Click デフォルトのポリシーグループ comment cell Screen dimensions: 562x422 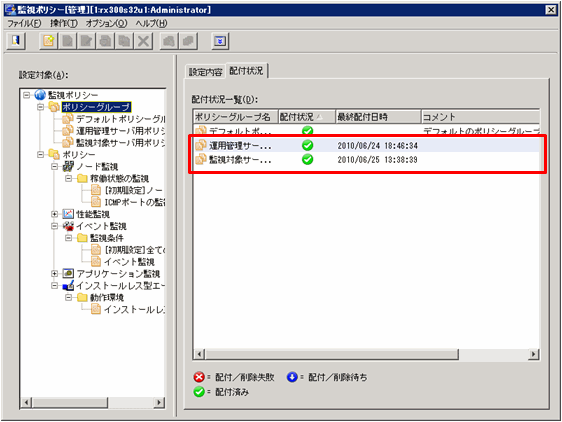tap(481, 131)
